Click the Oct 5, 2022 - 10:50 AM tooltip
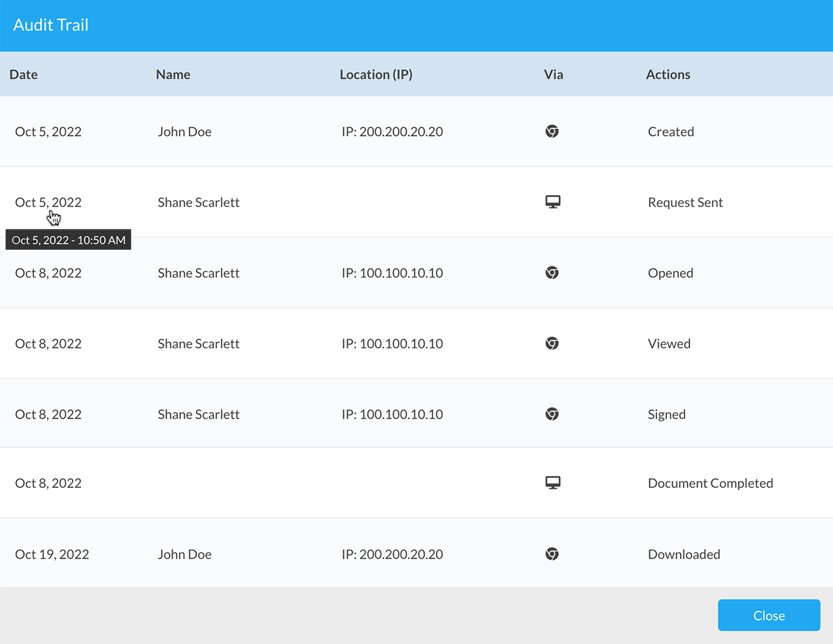This screenshot has height=644, width=833. pyautogui.click(x=69, y=240)
